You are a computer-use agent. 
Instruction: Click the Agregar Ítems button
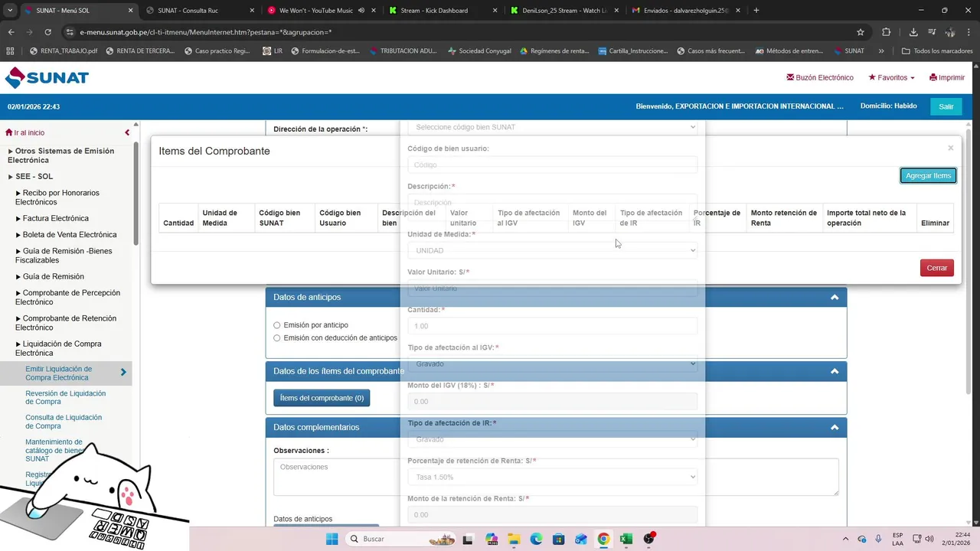point(928,175)
